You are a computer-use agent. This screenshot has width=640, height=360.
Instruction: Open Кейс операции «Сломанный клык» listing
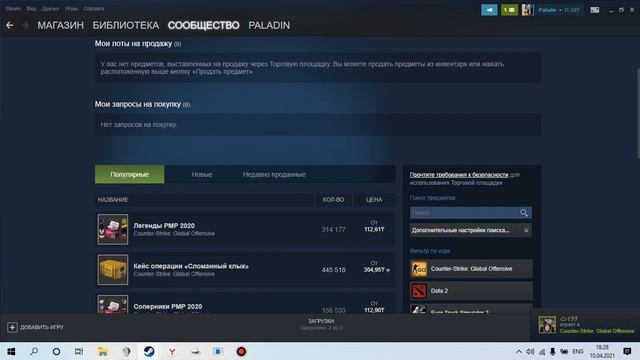click(x=245, y=270)
